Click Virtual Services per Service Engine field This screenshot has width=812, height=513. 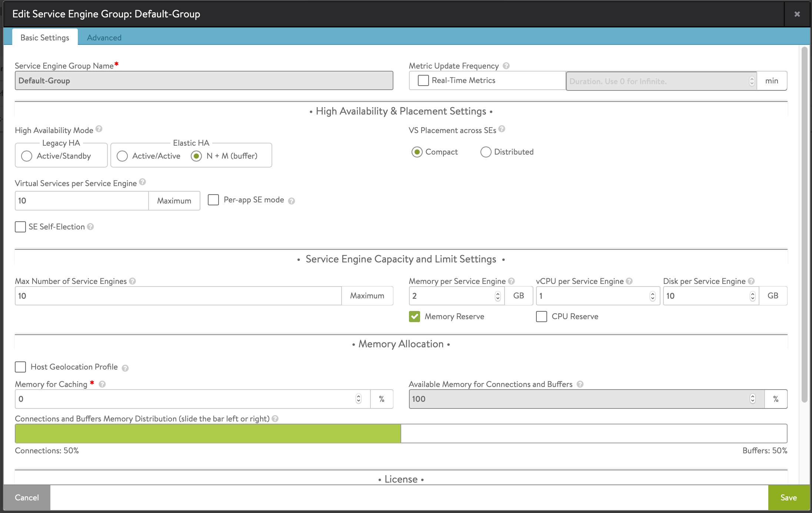[82, 201]
